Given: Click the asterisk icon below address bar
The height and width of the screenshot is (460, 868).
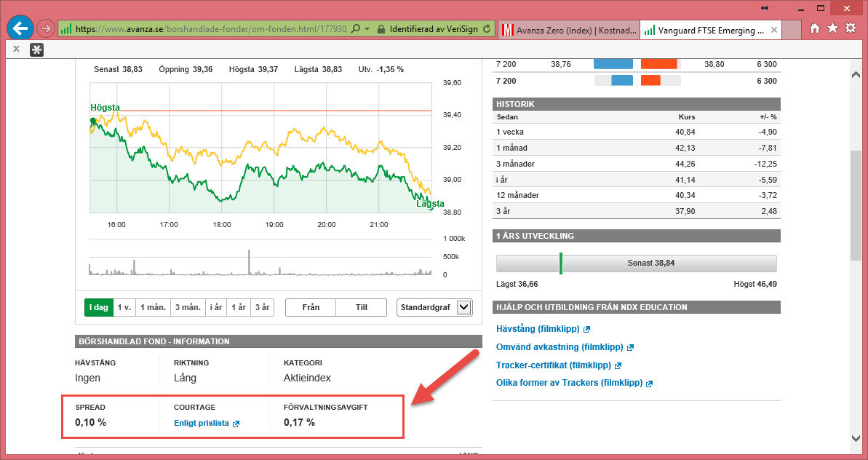Looking at the screenshot, I should point(36,49).
